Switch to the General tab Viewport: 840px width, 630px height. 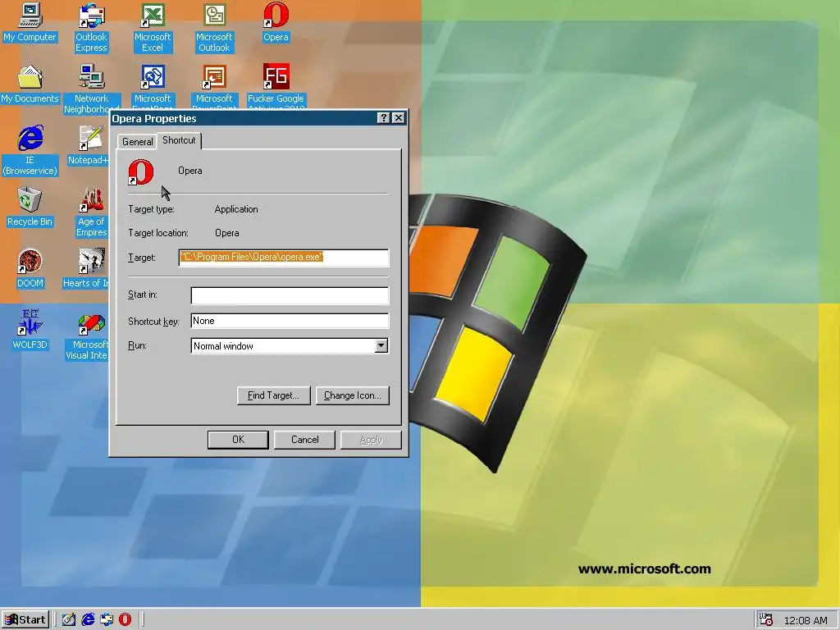137,141
